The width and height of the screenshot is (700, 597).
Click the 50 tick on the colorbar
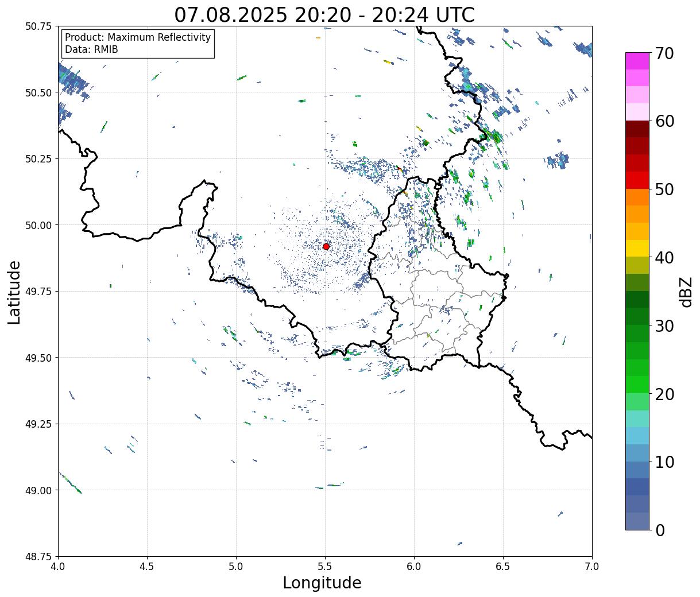(664, 189)
